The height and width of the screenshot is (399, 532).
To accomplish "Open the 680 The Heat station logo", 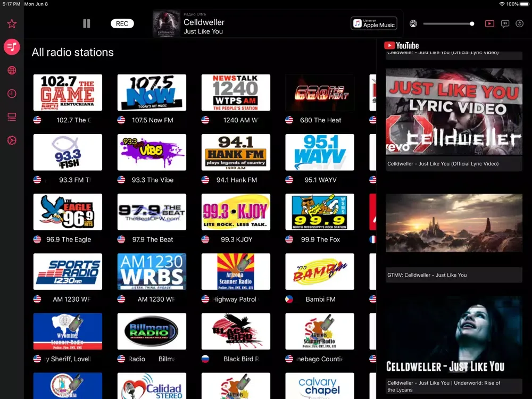I will point(320,92).
